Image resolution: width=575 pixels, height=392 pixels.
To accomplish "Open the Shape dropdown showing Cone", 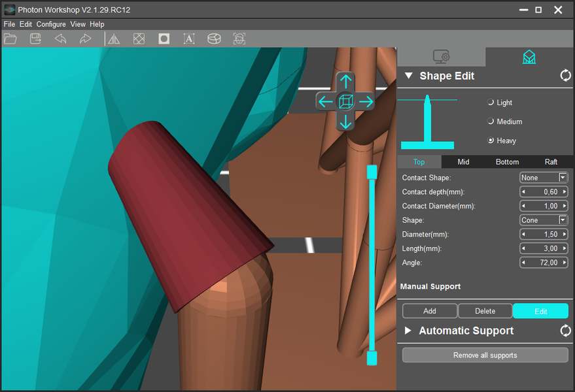I will point(544,220).
